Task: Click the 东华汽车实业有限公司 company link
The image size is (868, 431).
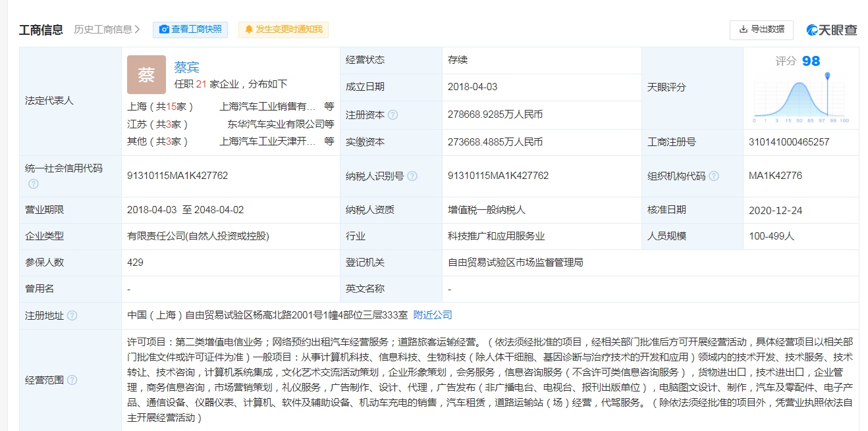Action: [x=275, y=124]
